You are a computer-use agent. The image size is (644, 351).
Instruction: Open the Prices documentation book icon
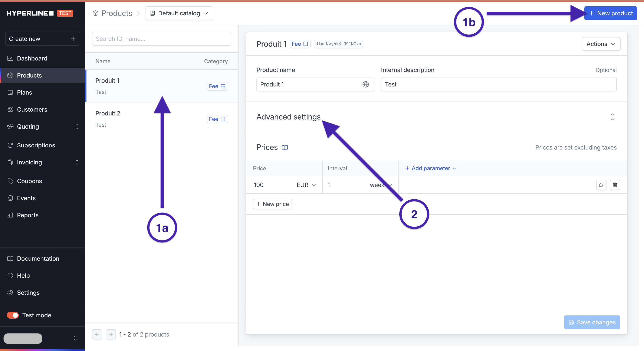click(285, 148)
